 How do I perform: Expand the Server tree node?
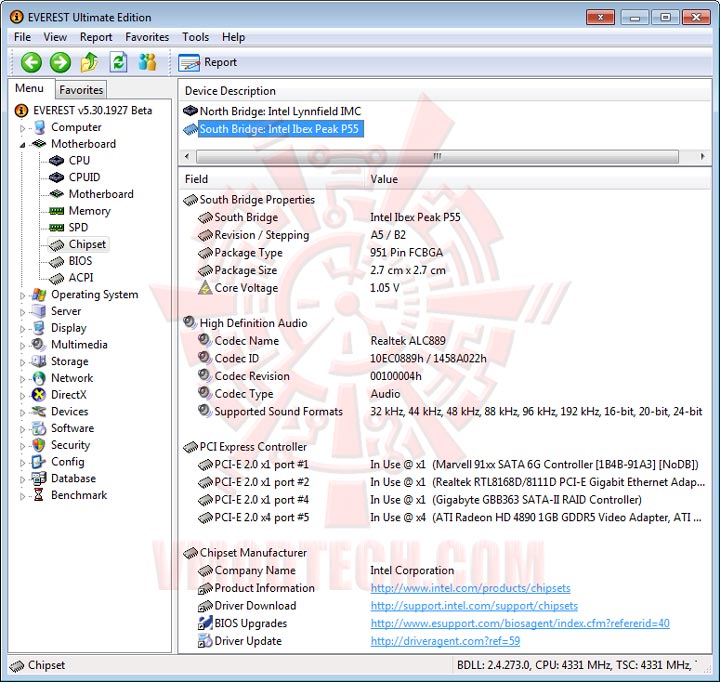(22, 312)
